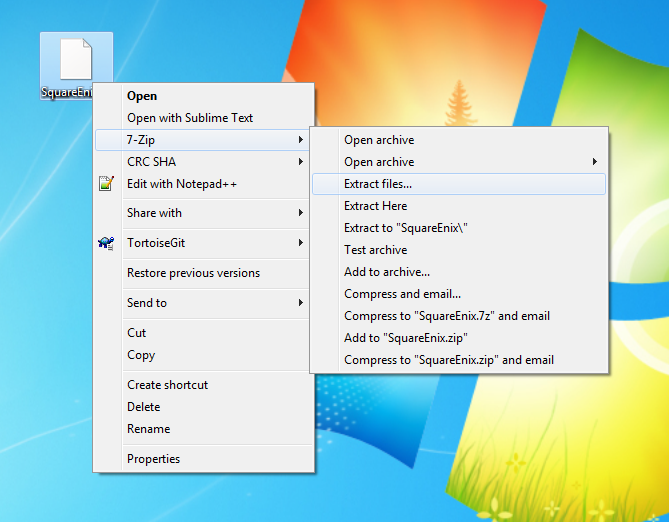The width and height of the screenshot is (669, 523).
Task: Click the TortoiseGit tortoise icon
Action: 106,243
